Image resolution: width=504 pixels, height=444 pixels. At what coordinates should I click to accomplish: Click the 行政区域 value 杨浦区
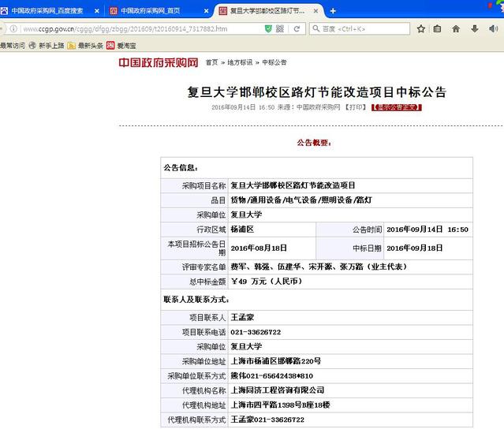[242, 229]
